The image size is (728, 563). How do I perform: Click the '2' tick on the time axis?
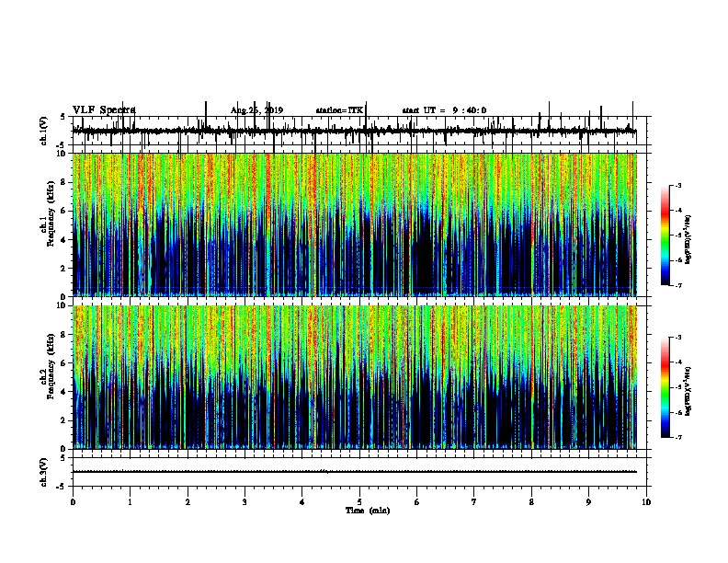point(188,502)
